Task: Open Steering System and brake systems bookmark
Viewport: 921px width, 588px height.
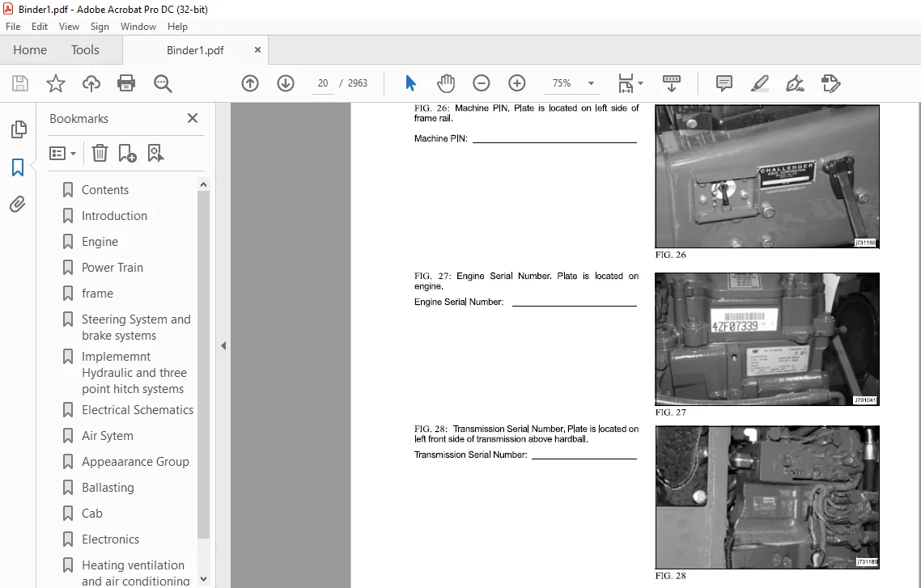Action: [136, 327]
